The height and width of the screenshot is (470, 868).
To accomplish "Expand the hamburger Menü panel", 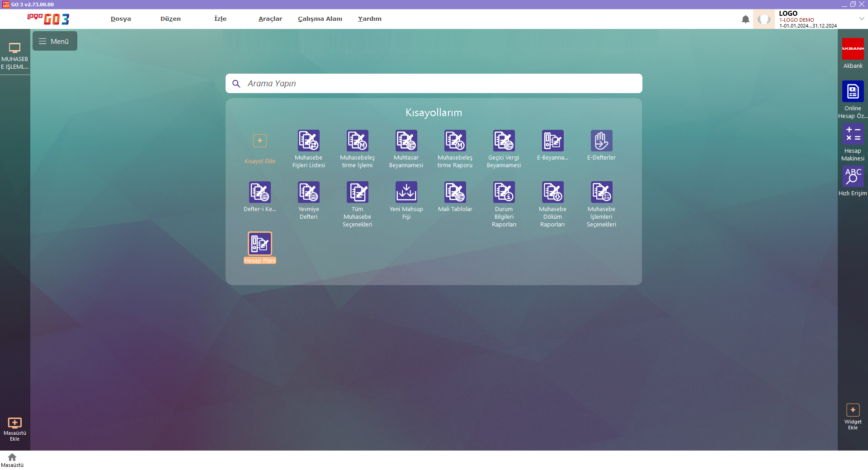I will (x=55, y=41).
